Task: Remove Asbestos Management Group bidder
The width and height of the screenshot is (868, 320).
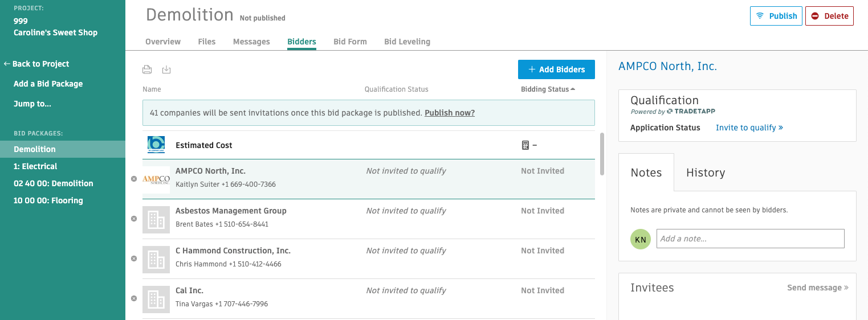Action: point(134,219)
